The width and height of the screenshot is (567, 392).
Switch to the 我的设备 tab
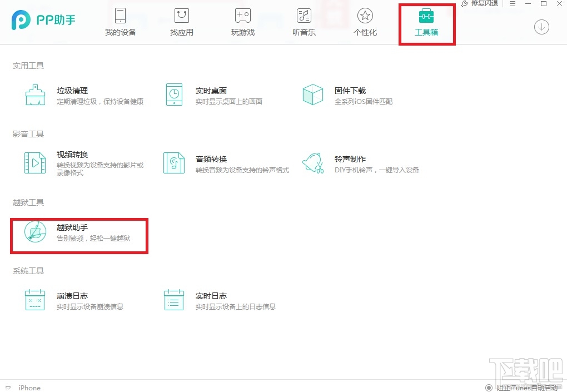click(120, 22)
